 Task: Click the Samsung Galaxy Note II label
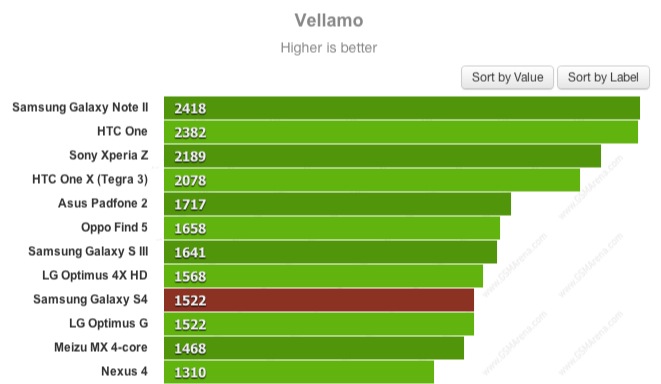coord(80,107)
